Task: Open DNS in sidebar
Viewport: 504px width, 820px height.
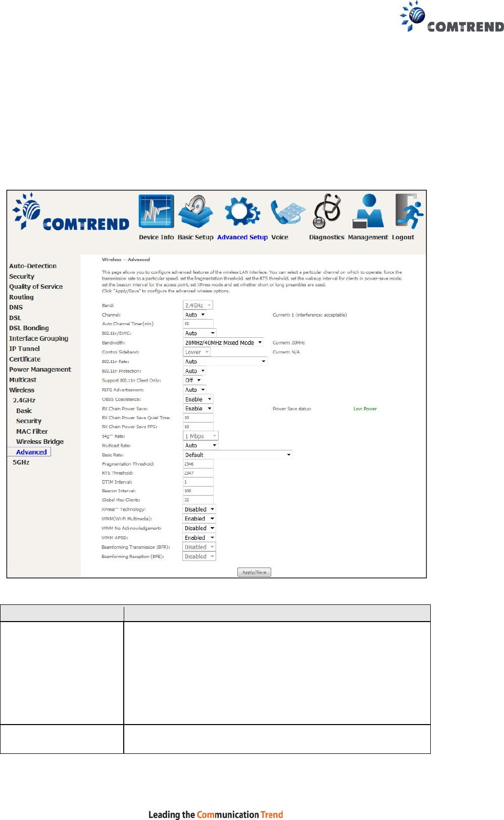Action: tap(16, 307)
